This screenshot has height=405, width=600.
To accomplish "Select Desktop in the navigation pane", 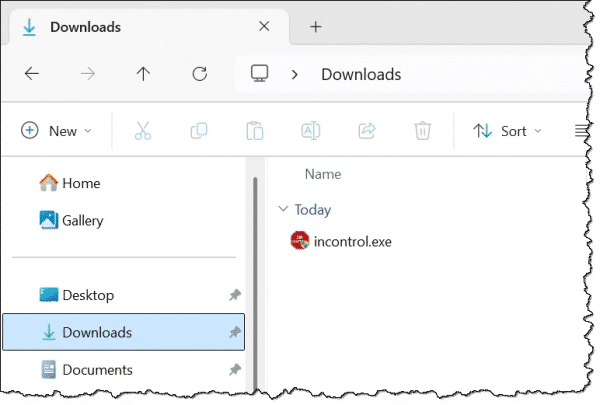I will tap(123, 295).
